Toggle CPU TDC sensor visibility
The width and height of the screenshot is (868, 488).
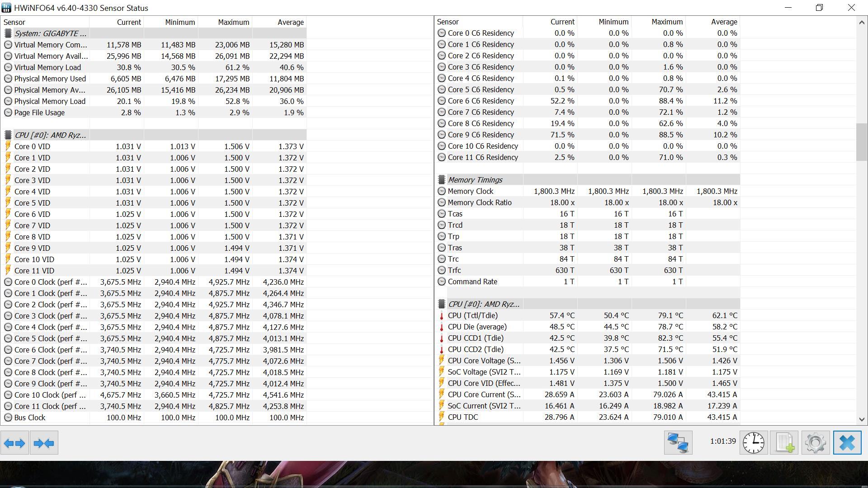coord(441,417)
